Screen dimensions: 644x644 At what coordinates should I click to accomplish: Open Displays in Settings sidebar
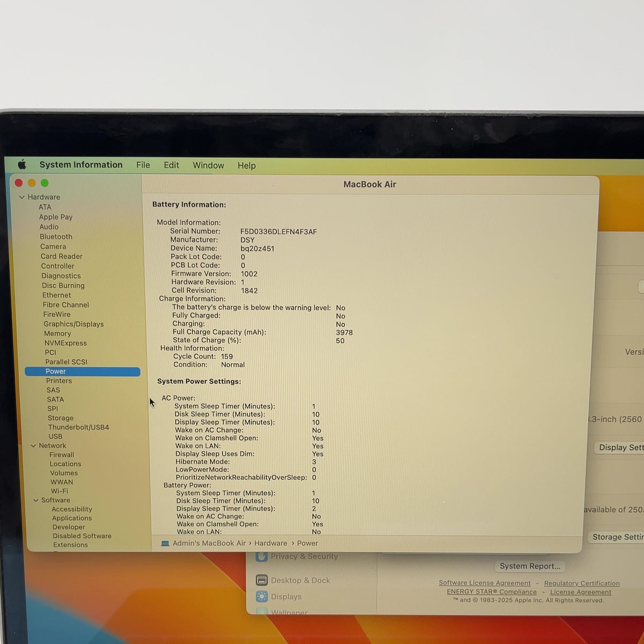click(x=279, y=597)
